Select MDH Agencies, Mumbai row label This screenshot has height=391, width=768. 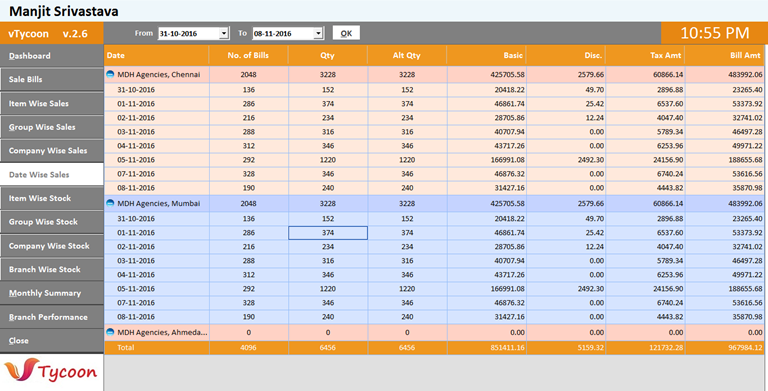(159, 204)
